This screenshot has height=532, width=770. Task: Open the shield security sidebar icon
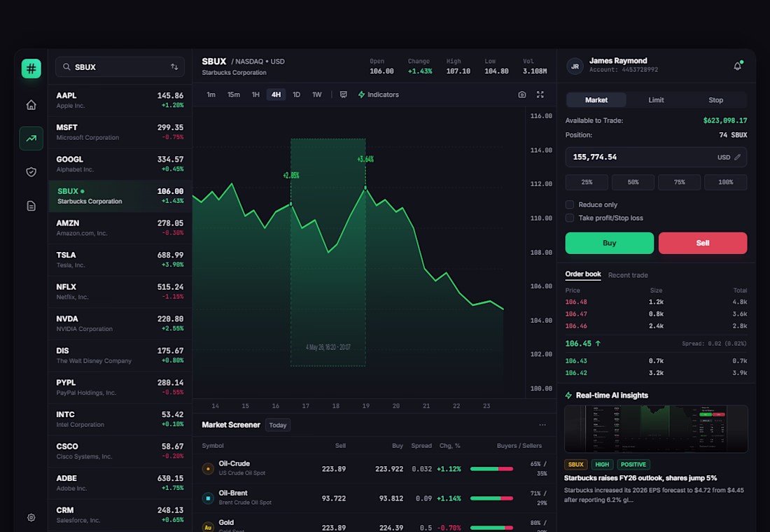click(31, 172)
